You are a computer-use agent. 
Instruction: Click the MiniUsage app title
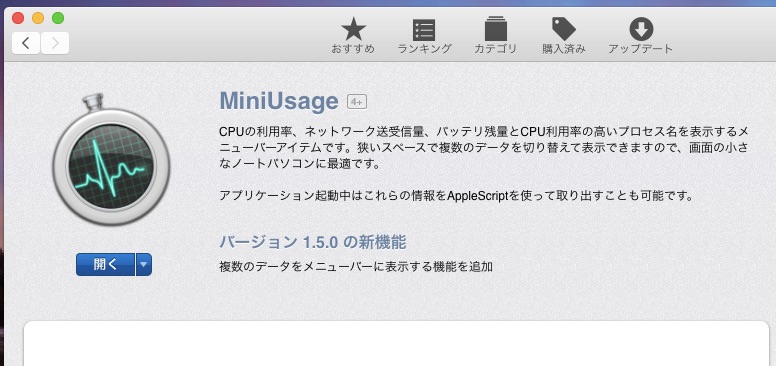pos(279,101)
